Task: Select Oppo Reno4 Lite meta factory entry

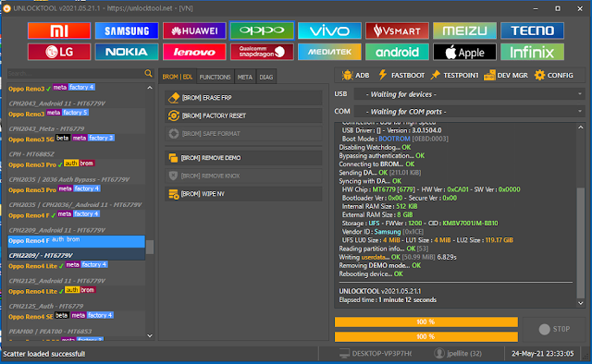Action: [76, 273]
